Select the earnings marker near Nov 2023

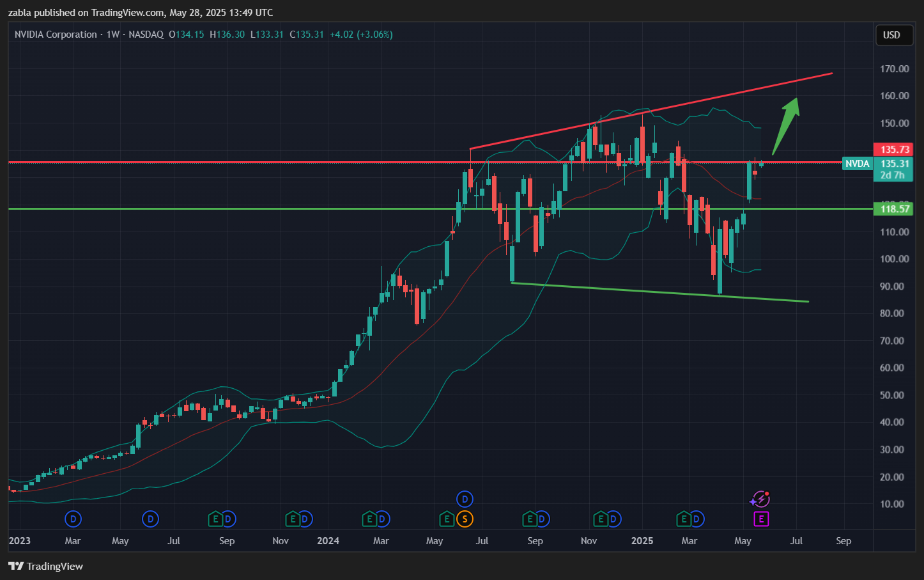click(293, 519)
